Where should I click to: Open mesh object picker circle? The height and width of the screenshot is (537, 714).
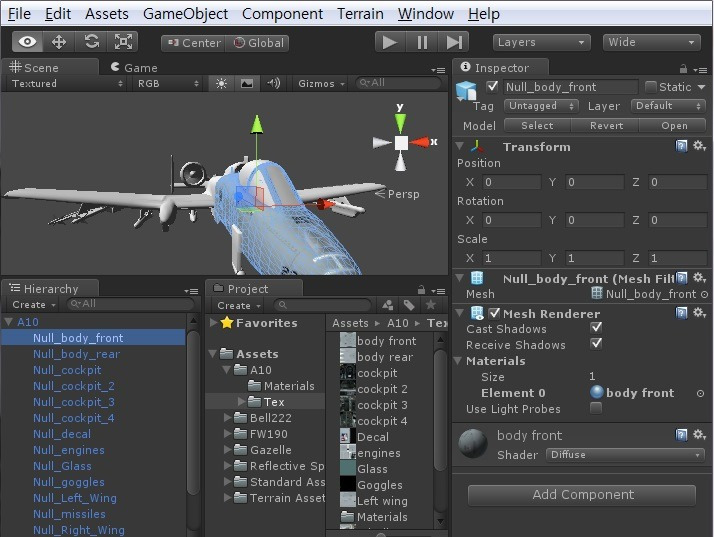704,295
